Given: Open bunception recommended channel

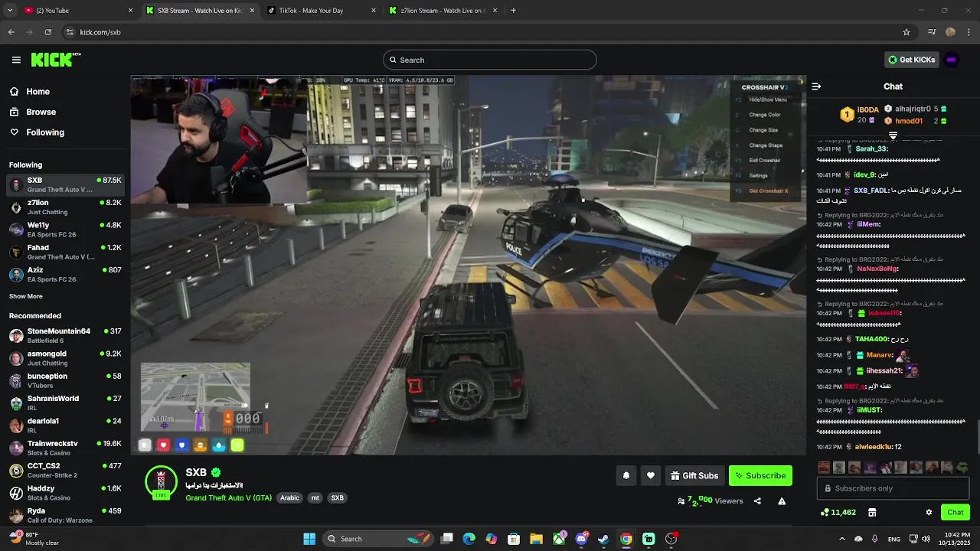Looking at the screenshot, I should point(65,380).
